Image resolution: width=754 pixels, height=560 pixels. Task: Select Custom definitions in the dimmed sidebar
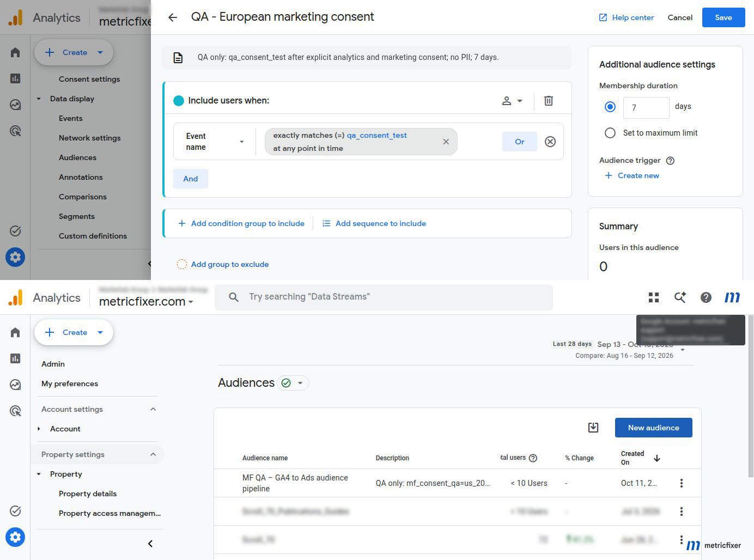pos(93,236)
